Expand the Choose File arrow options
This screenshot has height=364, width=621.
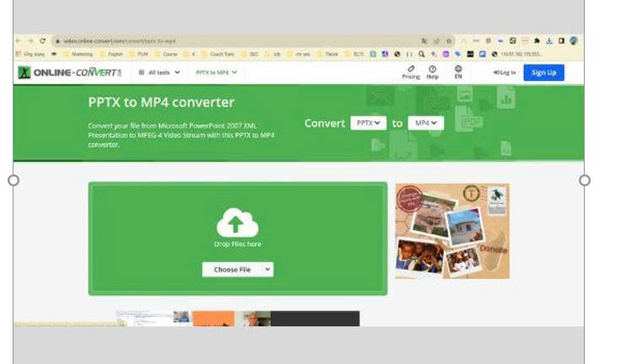267,270
